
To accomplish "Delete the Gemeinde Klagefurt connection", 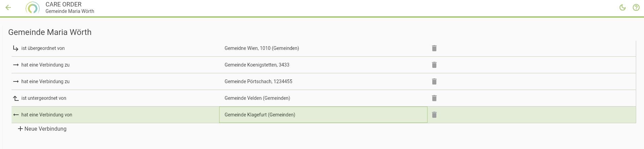I will [434, 115].
